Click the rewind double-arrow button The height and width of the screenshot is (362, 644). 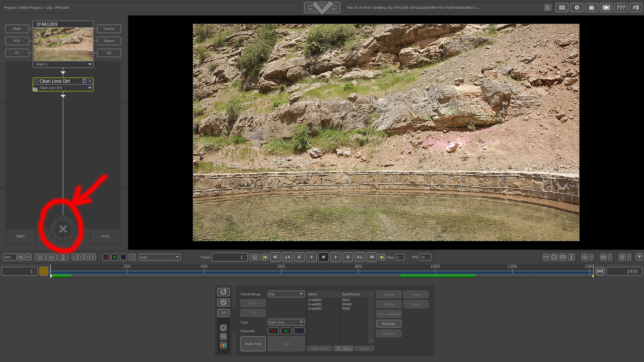pos(275,257)
